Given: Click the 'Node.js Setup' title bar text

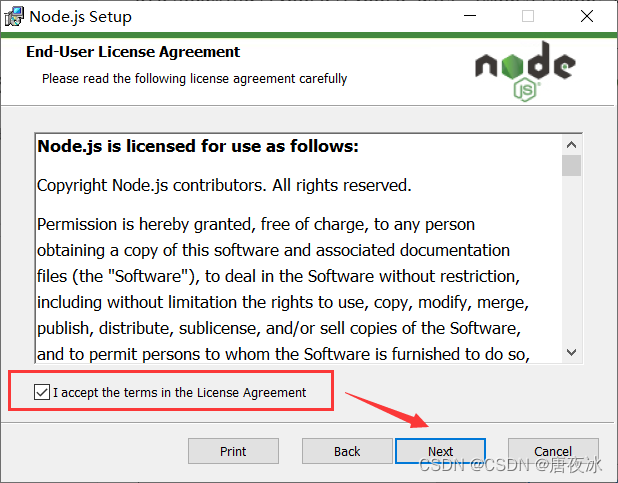Looking at the screenshot, I should point(80,17).
